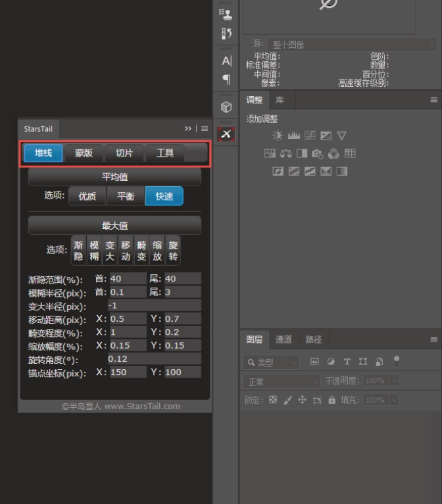
Task: Toggle the 旋转 option
Action: click(173, 251)
